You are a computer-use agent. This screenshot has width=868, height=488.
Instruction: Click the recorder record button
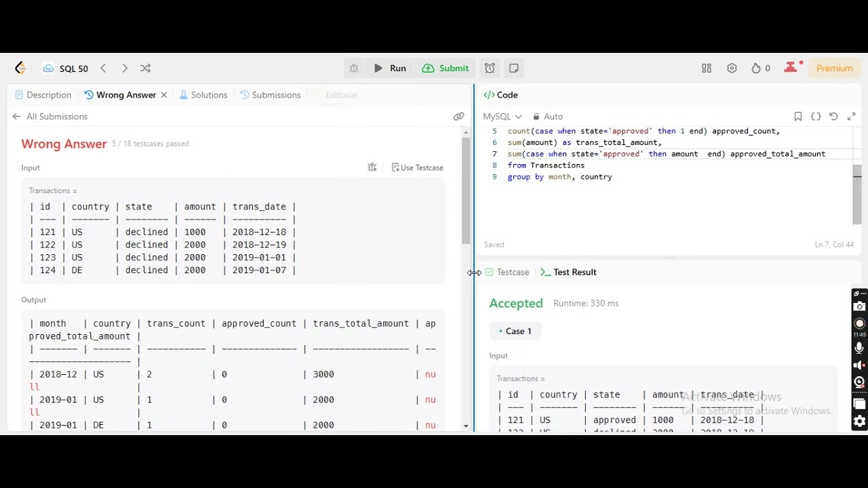pos(859,323)
